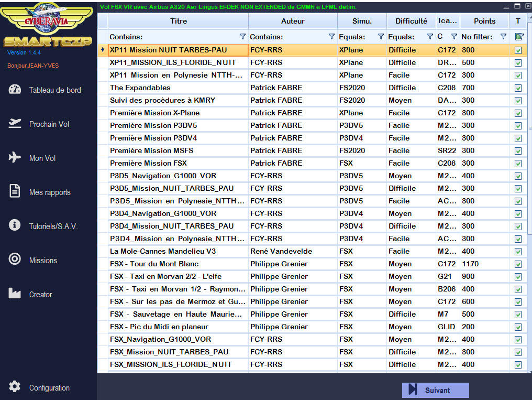The height and width of the screenshot is (400, 532).
Task: Sort by Ica... column header
Action: [x=448, y=21]
